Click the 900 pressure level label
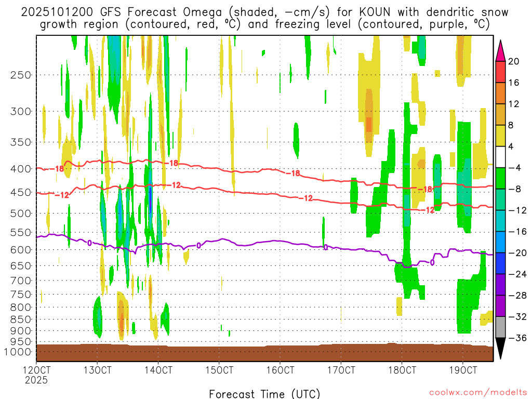Screen dimensions: 532x399 21,331
